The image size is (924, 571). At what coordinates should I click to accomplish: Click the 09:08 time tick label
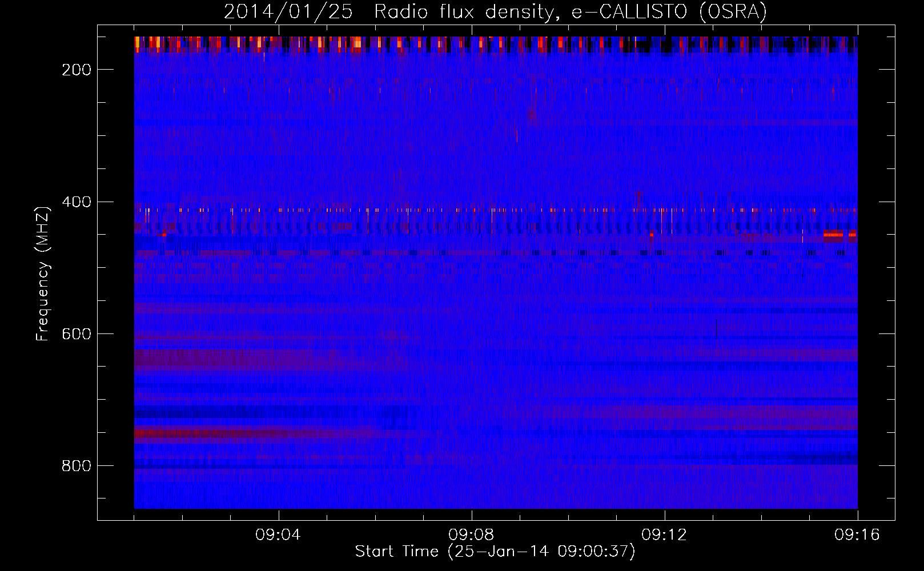[x=471, y=535]
